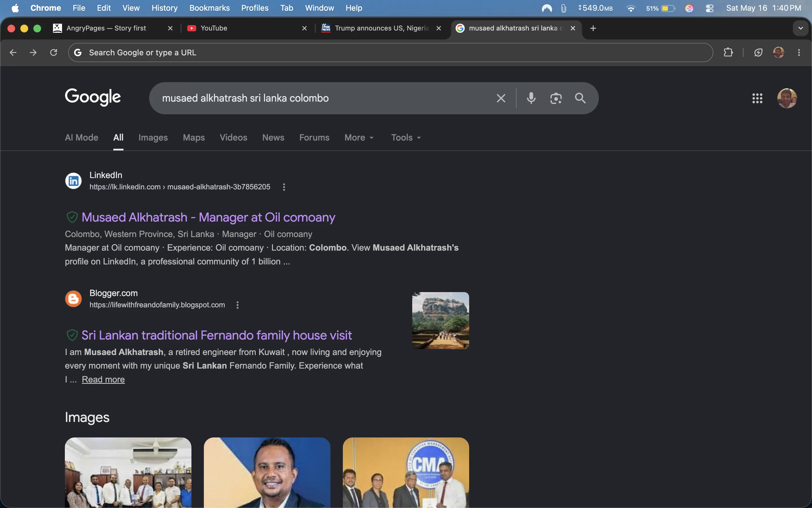This screenshot has height=508, width=812.
Task: Open a new browser tab
Action: coord(593,28)
